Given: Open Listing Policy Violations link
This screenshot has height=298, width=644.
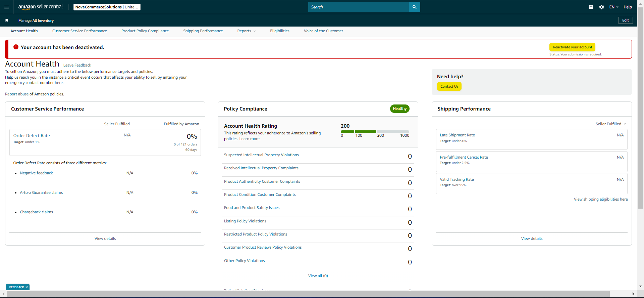Looking at the screenshot, I should (x=245, y=221).
